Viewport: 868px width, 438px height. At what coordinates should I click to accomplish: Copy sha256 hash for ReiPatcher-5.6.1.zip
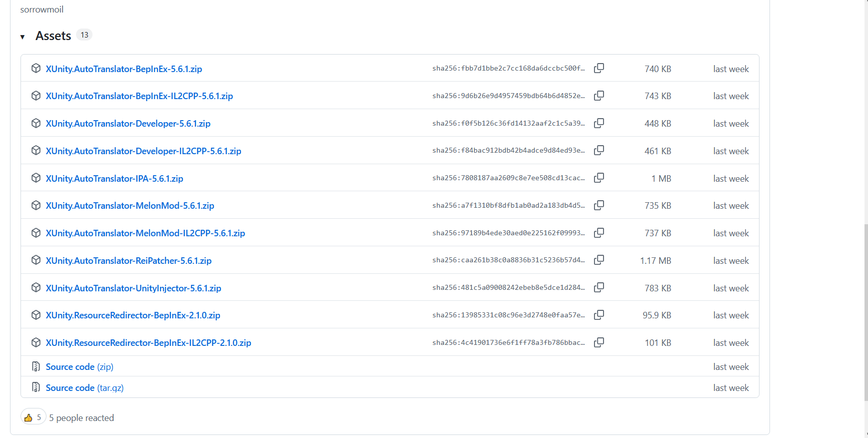click(x=599, y=260)
